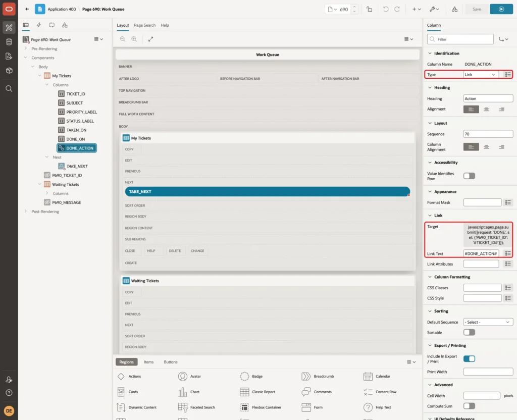Switch to Rendering tree tab icon
This screenshot has height=420, width=517.
pyautogui.click(x=26, y=25)
